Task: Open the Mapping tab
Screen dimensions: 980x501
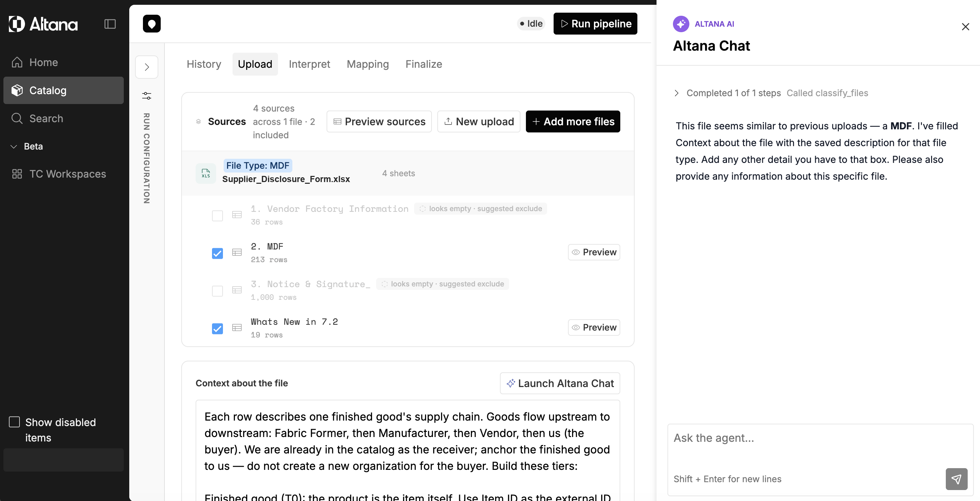Action: 368,64
